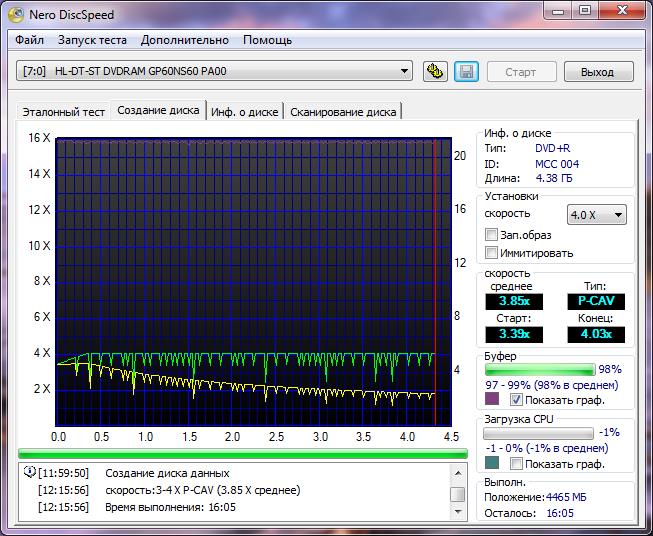Image resolution: width=653 pixels, height=536 pixels.
Task: Select the Создание диска tab
Action: 158,110
